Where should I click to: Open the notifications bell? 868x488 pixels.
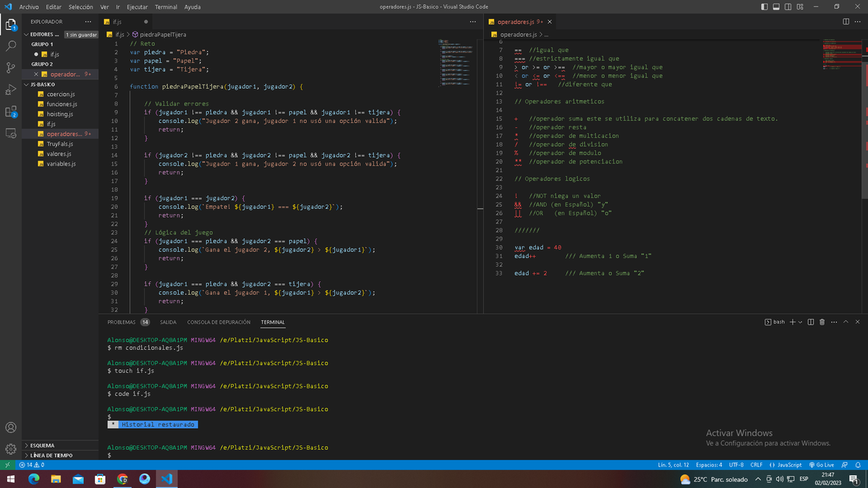tap(857, 465)
